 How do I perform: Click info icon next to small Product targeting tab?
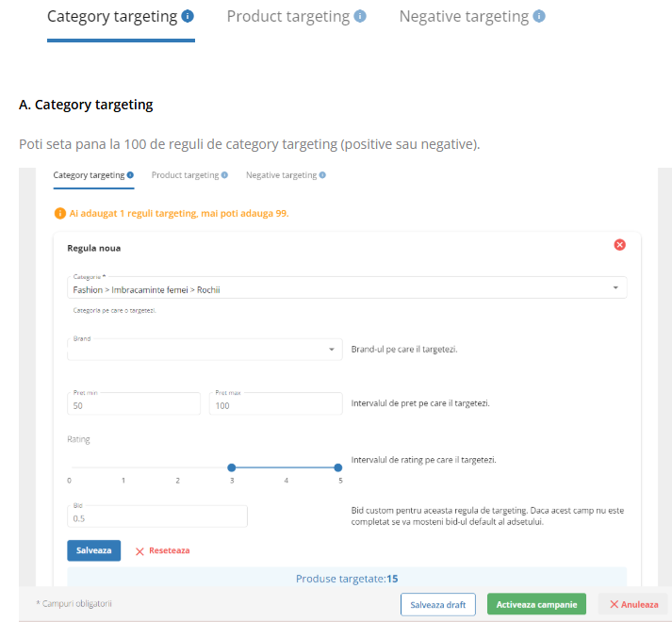coord(224,175)
